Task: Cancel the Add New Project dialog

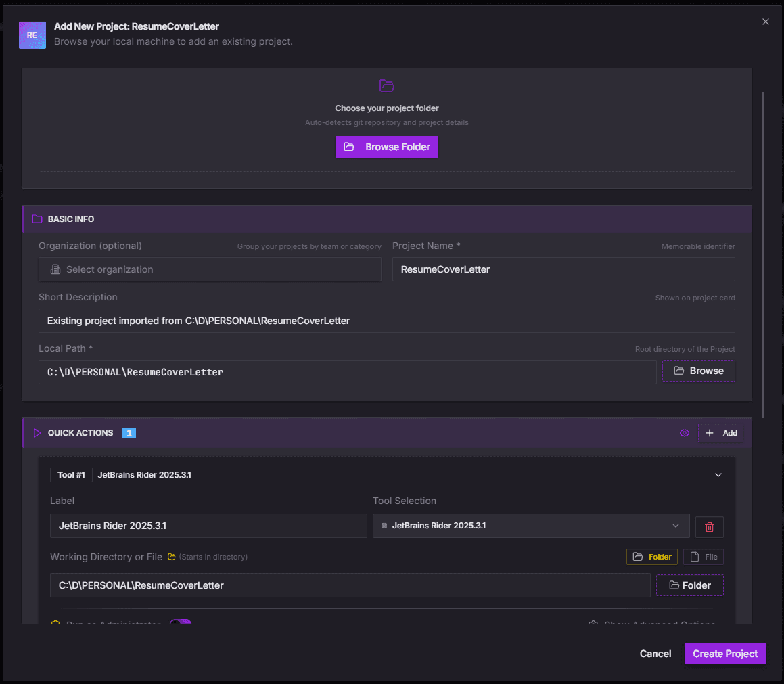Action: 655,654
